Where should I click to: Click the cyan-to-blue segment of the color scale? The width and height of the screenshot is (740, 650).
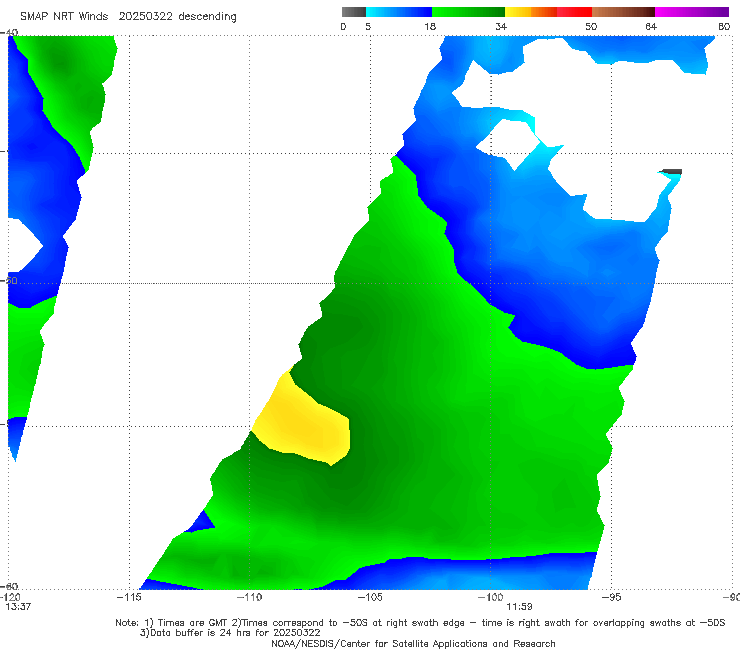coord(399,12)
